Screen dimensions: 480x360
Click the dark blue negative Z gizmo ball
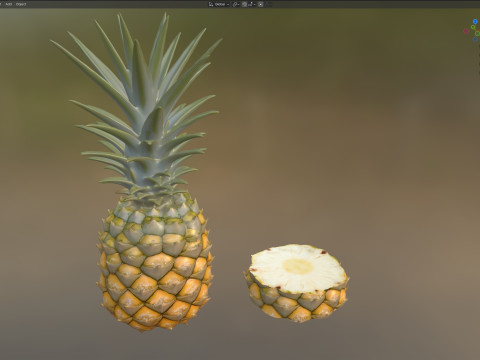(x=475, y=39)
